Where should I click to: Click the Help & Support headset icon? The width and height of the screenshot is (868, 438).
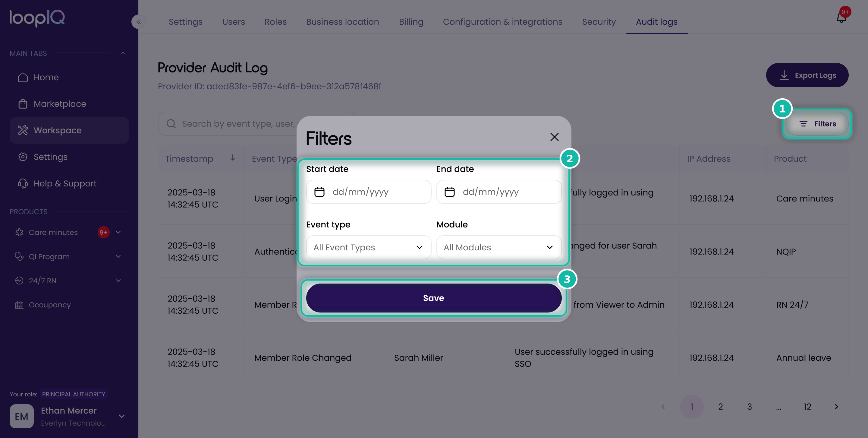coord(23,183)
